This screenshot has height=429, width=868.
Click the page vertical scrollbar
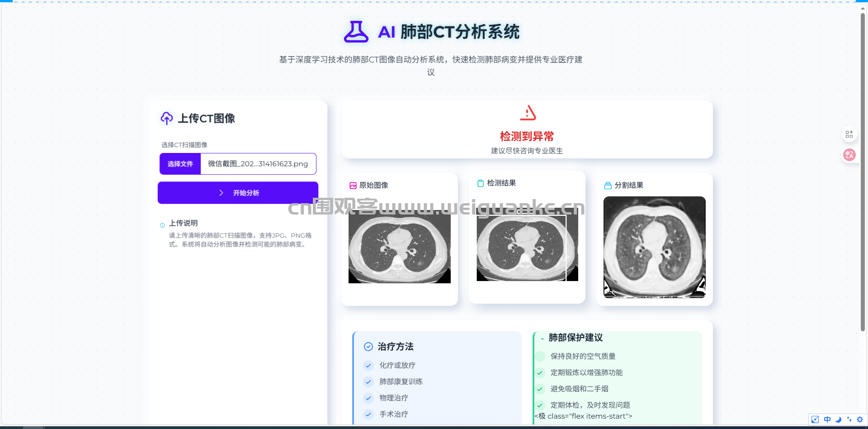[x=863, y=172]
